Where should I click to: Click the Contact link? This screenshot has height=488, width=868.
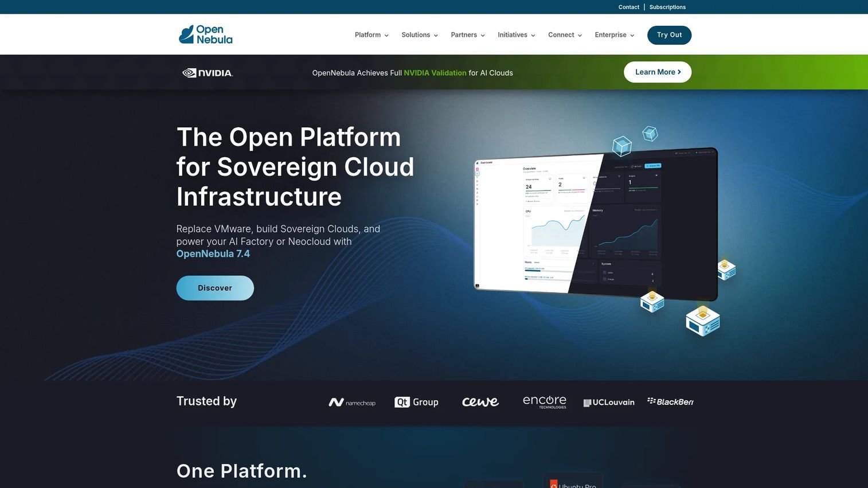tap(629, 7)
